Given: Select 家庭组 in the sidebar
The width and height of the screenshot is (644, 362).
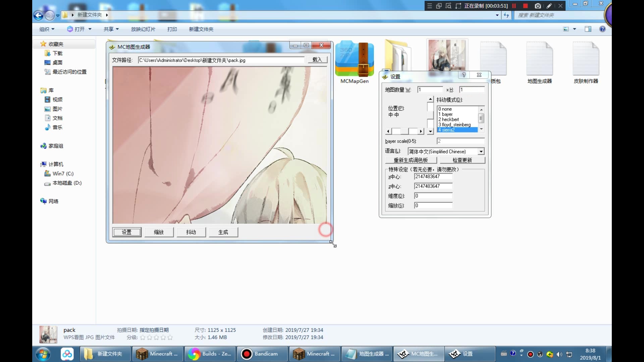Looking at the screenshot, I should pyautogui.click(x=56, y=146).
